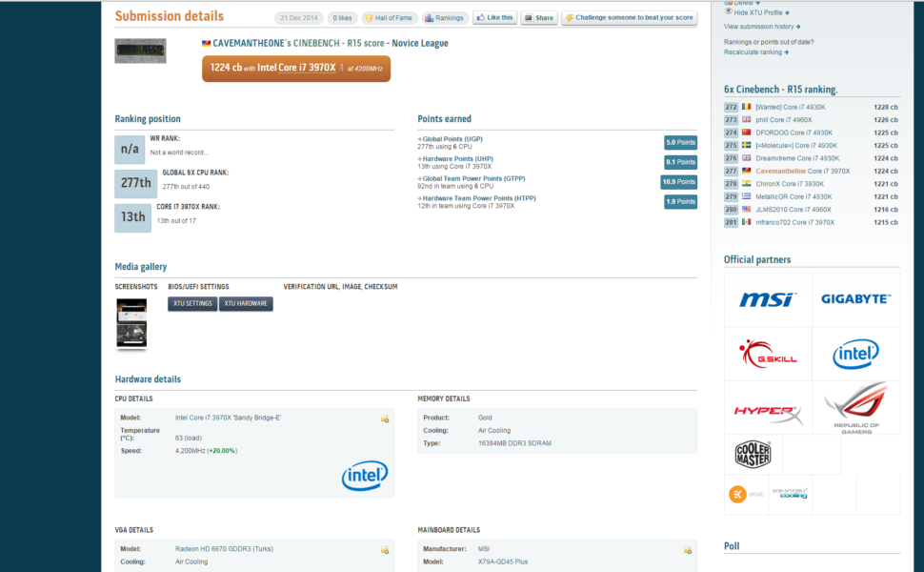Click the thermometer cooling icon in the orange banner

(x=341, y=68)
